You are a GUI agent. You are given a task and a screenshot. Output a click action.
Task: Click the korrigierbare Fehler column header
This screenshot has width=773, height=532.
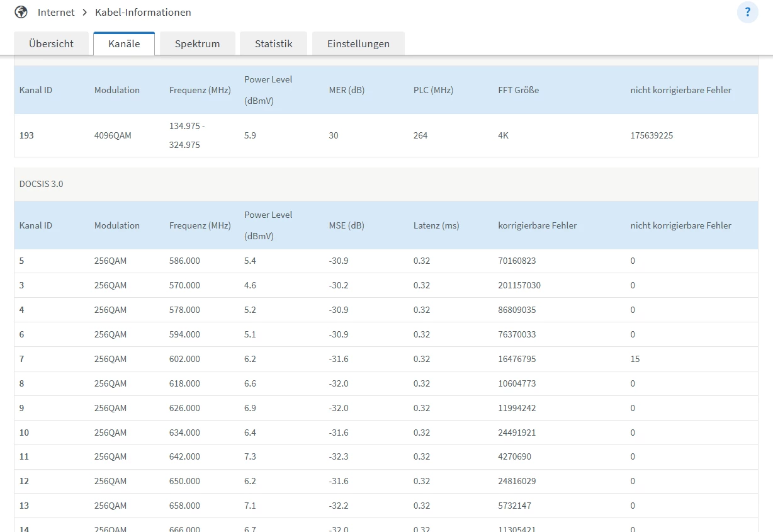point(537,225)
